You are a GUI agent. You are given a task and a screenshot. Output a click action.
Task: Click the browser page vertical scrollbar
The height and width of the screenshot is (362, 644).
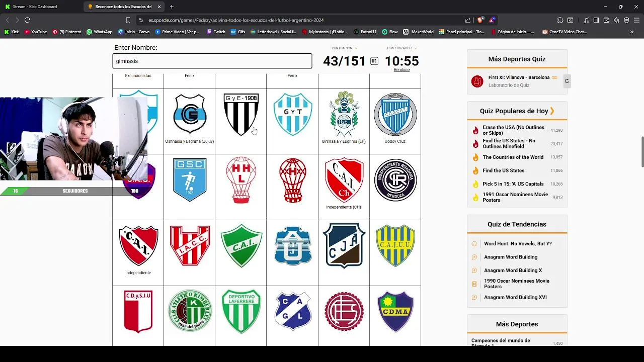coord(641,151)
